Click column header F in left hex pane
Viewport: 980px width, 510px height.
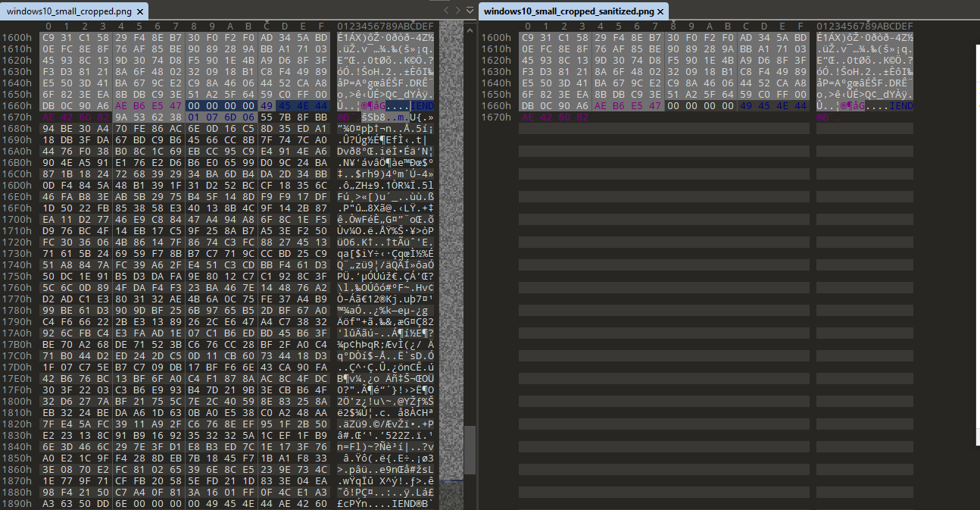tap(322, 27)
